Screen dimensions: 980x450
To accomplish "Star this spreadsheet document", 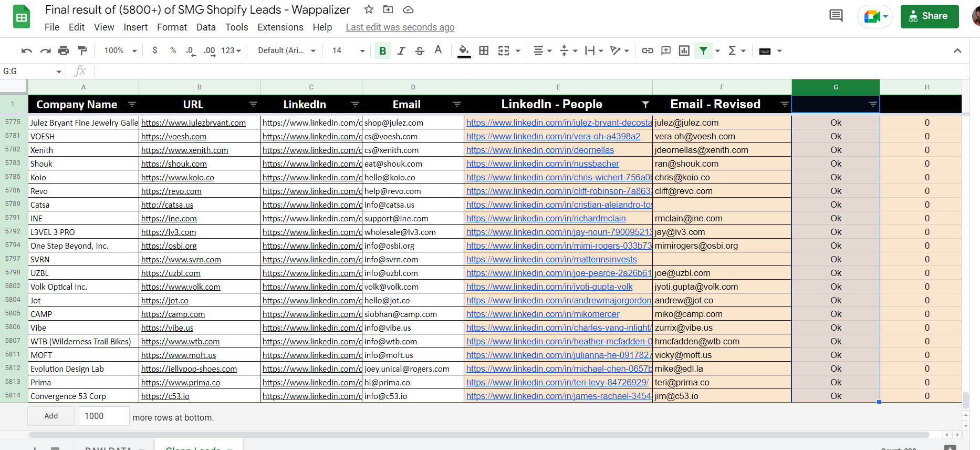I will click(369, 9).
